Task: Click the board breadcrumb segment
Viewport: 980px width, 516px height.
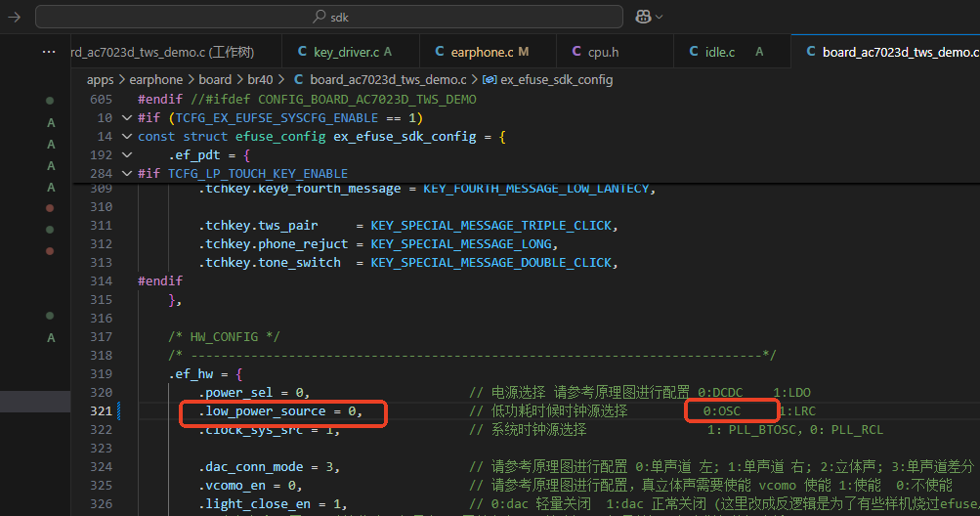Action: [x=214, y=80]
